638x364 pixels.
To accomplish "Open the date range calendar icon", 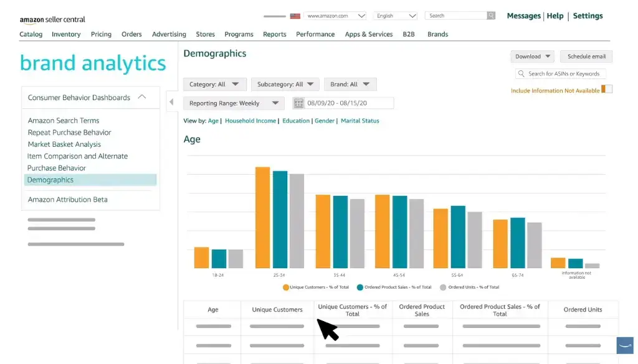I will (298, 103).
